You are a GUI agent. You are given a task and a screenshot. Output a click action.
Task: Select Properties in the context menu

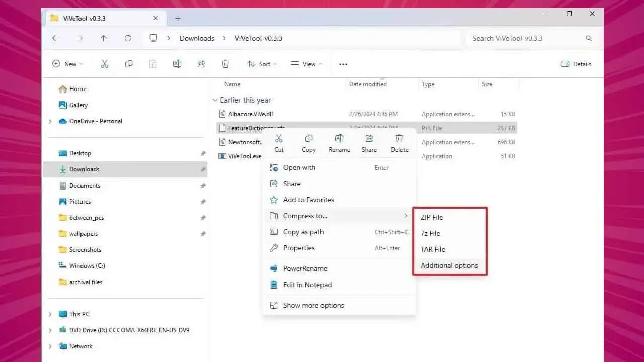point(339,248)
